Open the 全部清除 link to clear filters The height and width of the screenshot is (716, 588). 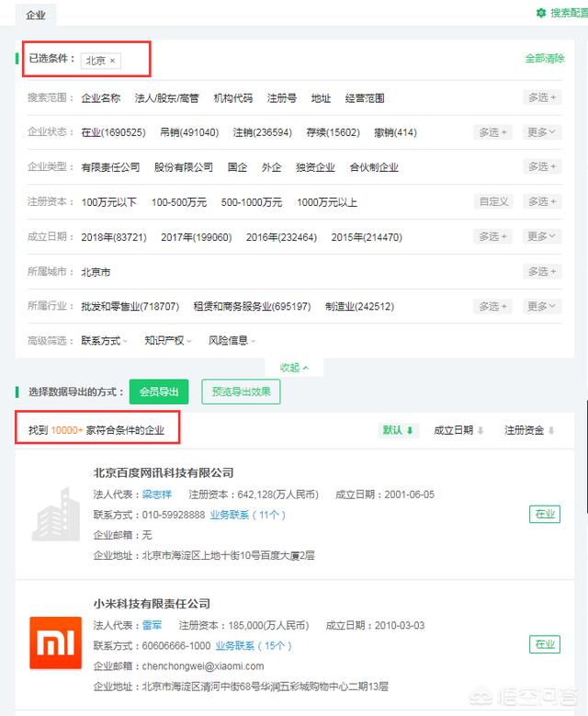tap(545, 59)
